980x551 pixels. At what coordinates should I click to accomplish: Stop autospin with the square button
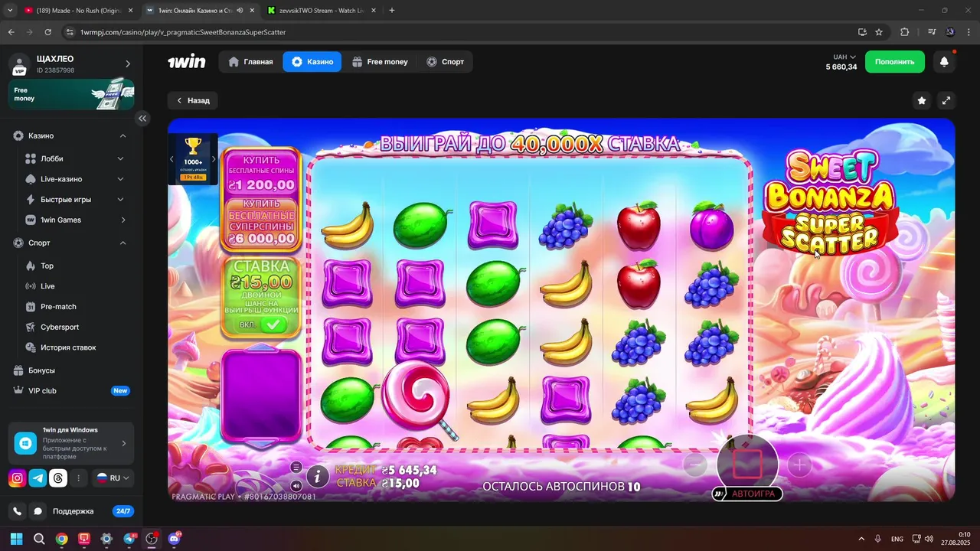[x=747, y=464]
